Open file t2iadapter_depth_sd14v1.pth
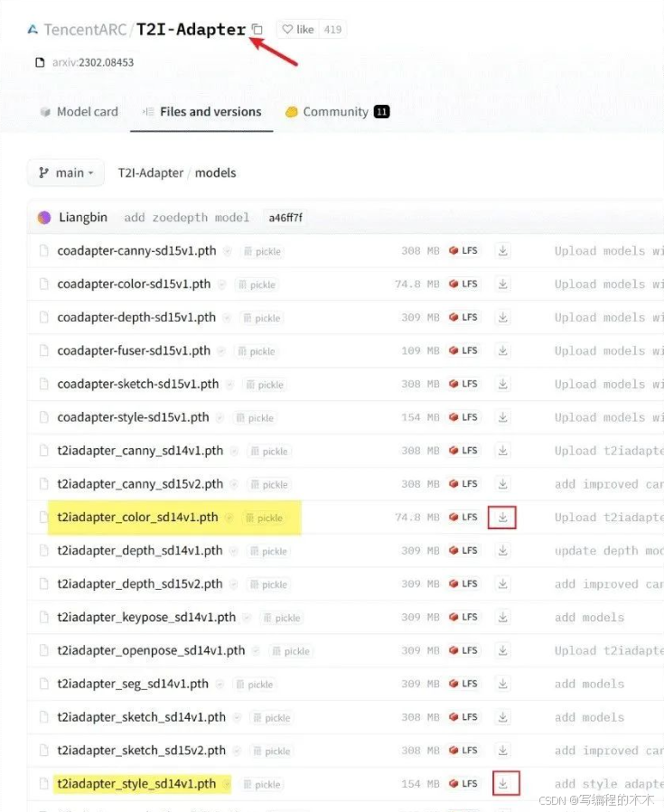Screen dimensions: 664x812 tap(140, 551)
